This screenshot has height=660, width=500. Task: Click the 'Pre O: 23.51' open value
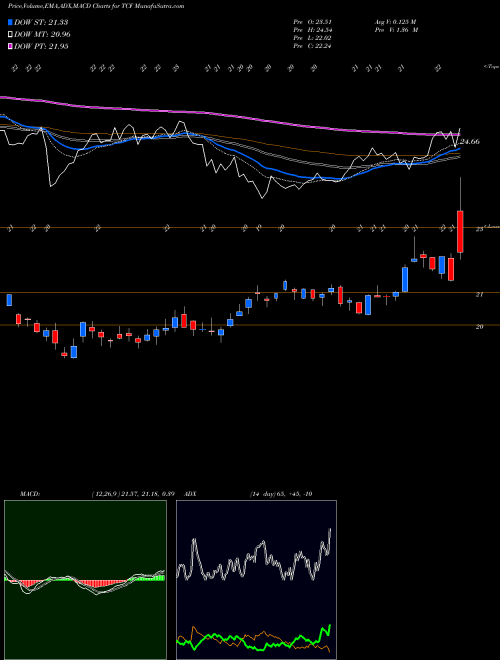[x=313, y=22]
